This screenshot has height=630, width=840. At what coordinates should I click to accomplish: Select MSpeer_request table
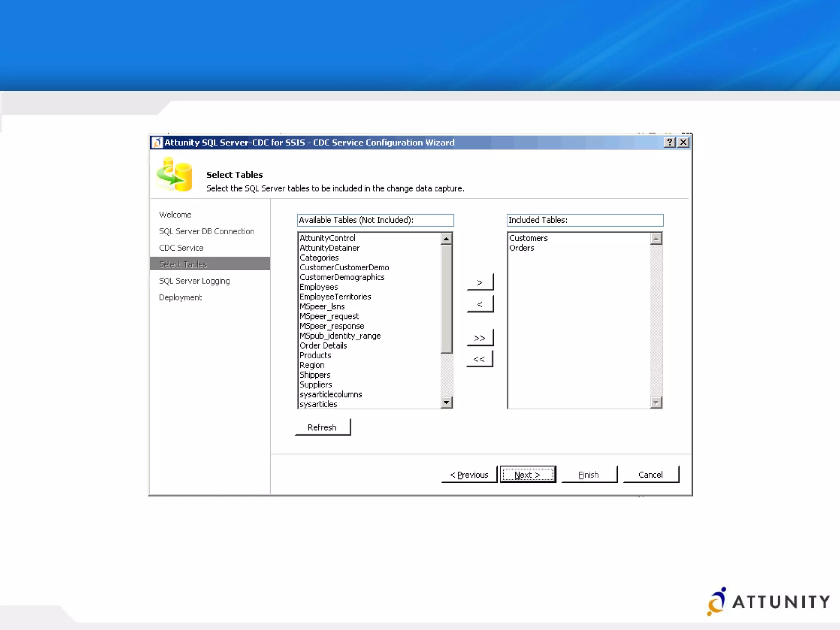[329, 316]
